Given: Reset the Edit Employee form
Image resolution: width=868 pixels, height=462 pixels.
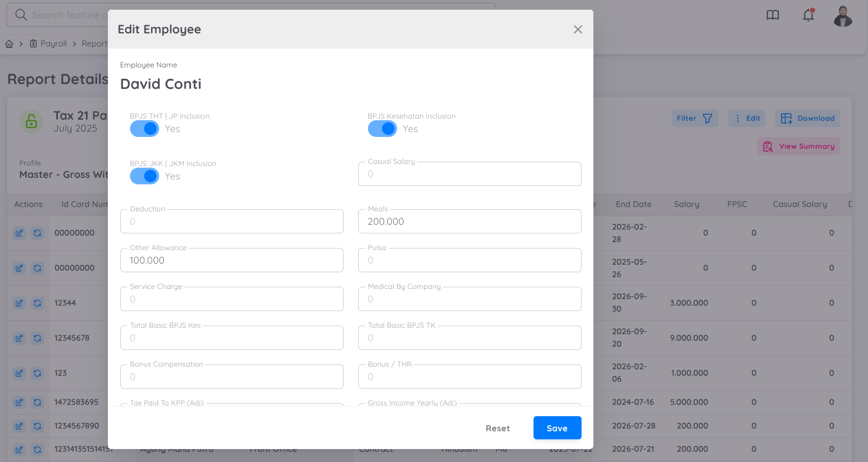Looking at the screenshot, I should pyautogui.click(x=497, y=428).
